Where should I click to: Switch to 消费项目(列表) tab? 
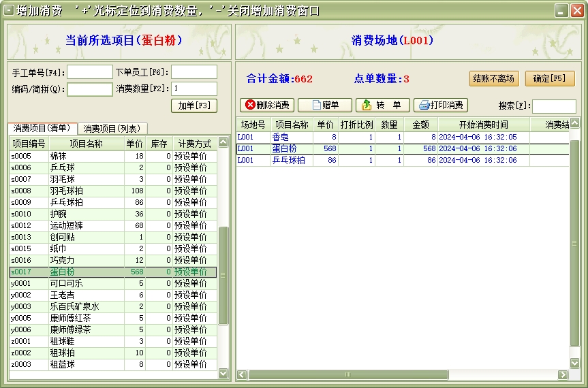tap(112, 128)
